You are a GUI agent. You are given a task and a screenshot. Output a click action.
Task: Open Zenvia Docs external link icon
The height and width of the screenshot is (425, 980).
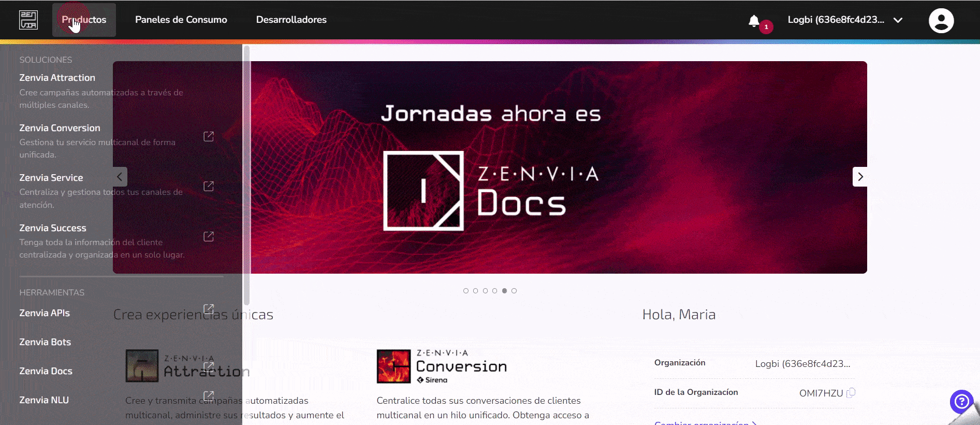coord(209,367)
